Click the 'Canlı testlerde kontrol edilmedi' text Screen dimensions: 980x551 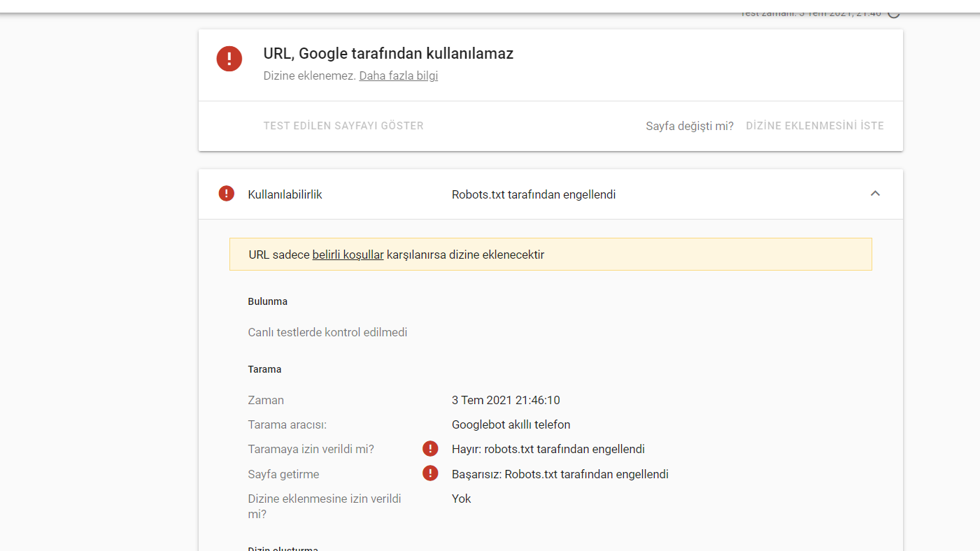(x=327, y=332)
